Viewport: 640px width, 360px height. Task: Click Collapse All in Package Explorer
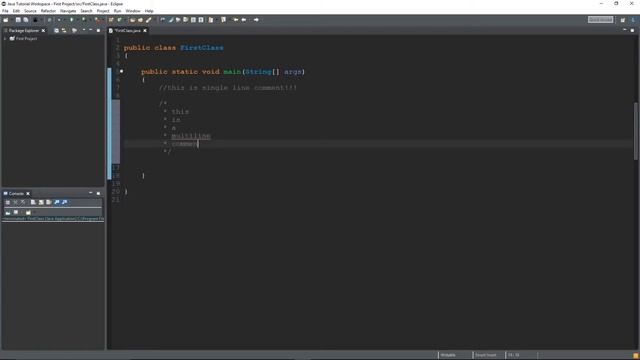pos(56,31)
